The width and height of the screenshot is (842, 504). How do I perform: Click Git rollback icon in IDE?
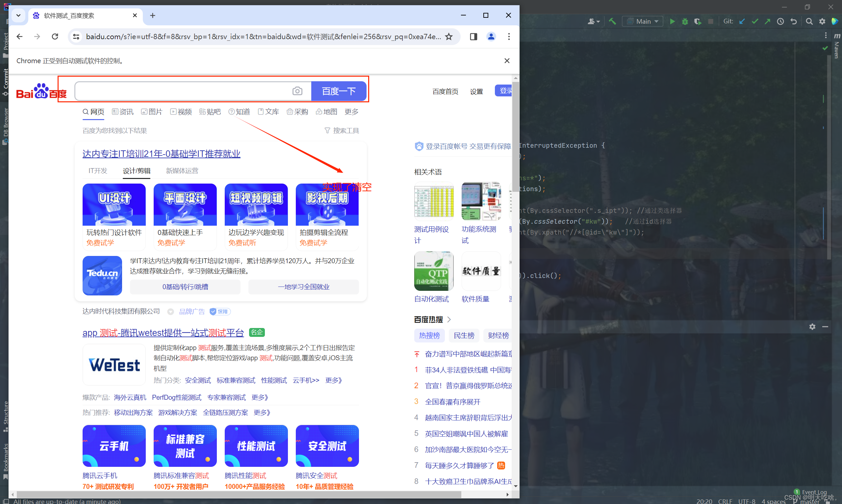(793, 21)
